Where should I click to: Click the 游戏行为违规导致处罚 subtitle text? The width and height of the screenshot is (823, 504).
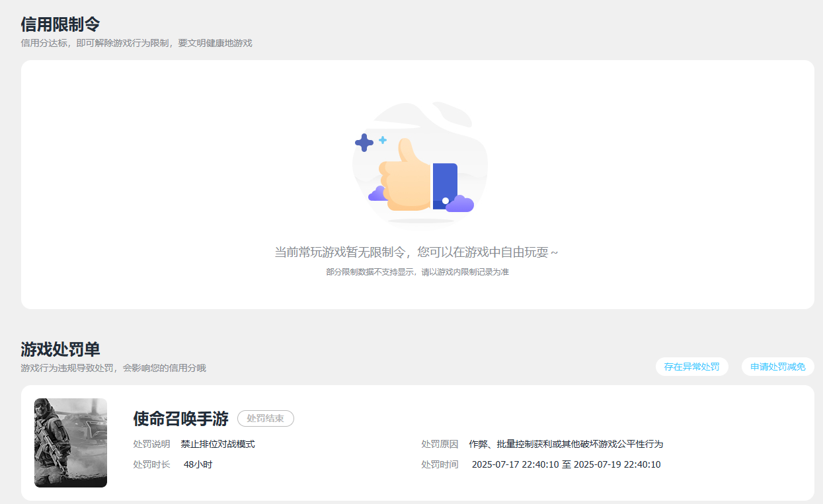[113, 368]
